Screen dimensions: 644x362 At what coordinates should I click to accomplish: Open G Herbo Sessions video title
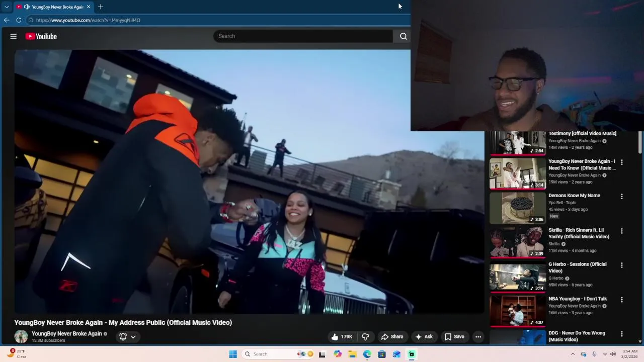(578, 267)
